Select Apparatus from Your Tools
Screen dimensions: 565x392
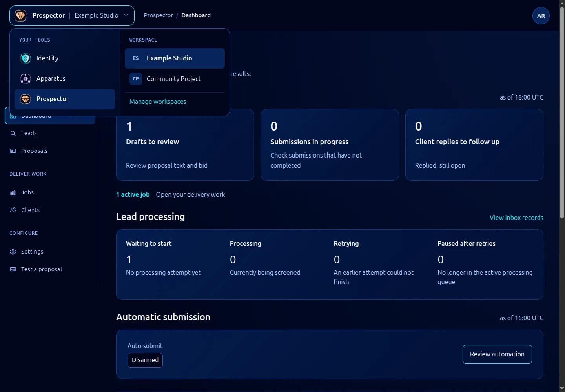(65, 79)
